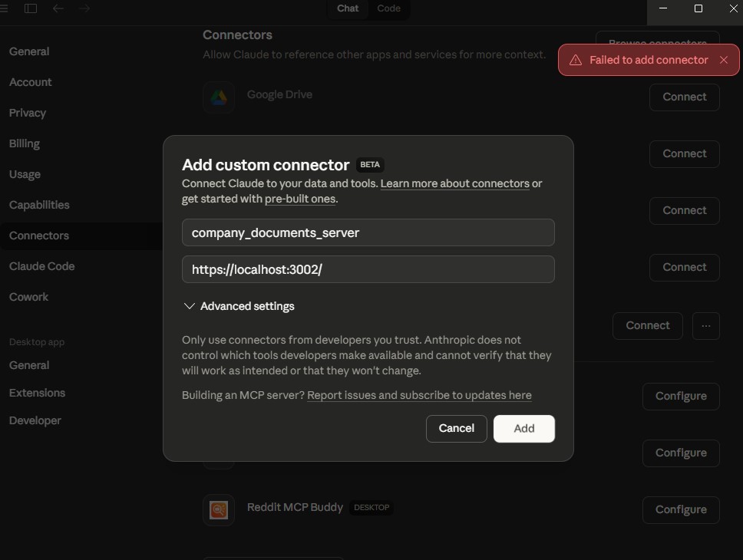Open the hamburger menu icon
The height and width of the screenshot is (560, 743).
click(x=3, y=8)
